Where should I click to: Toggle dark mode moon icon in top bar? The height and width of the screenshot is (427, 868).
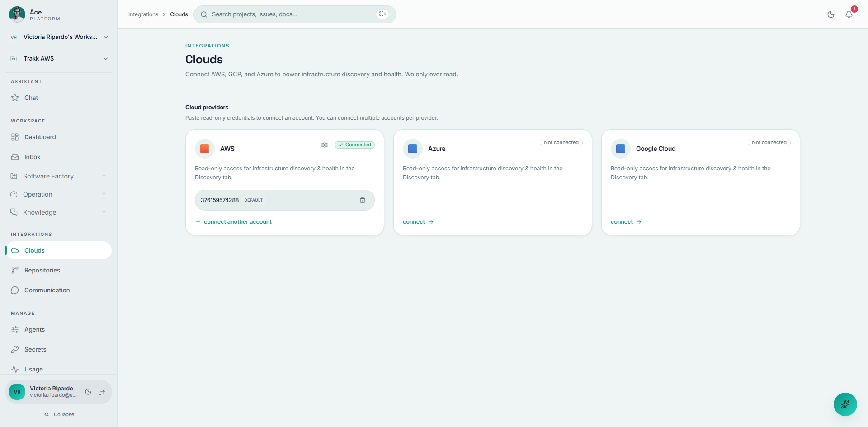click(x=831, y=14)
